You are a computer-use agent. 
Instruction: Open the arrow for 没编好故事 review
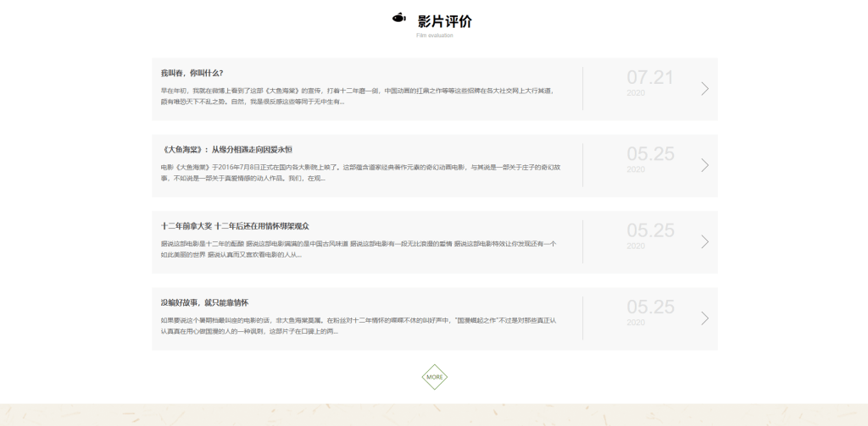pos(704,318)
